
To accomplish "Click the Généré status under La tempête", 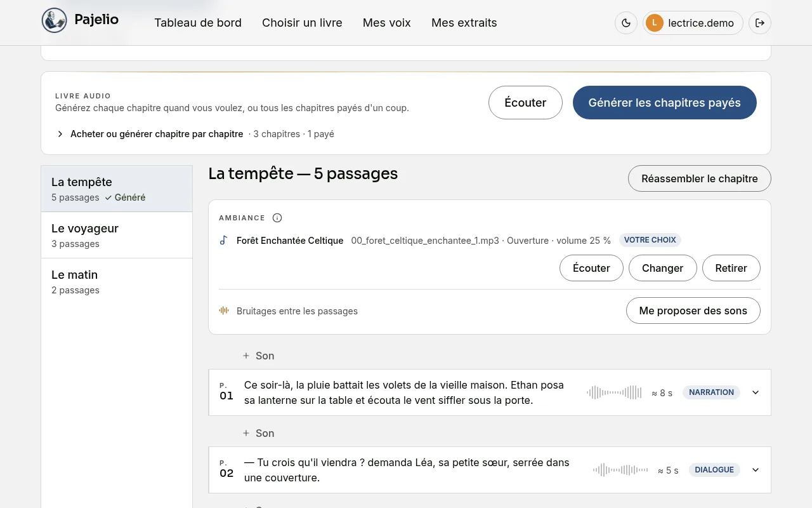I will point(125,197).
